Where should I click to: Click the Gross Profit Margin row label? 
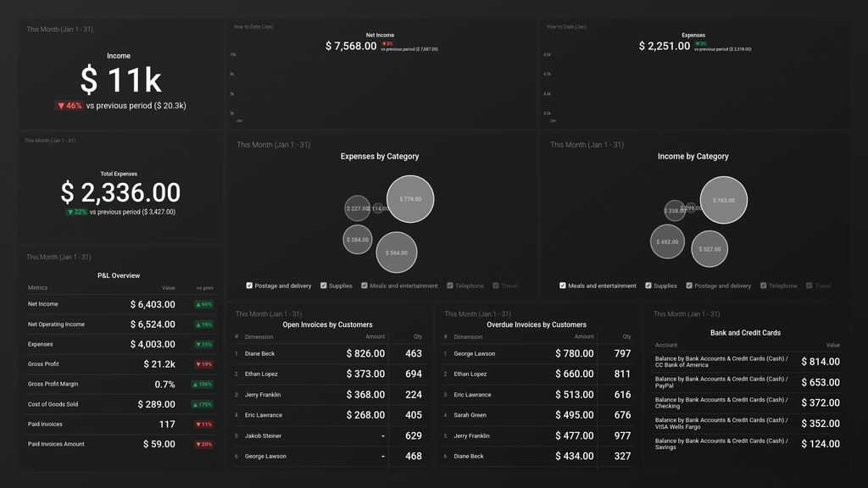click(x=53, y=384)
